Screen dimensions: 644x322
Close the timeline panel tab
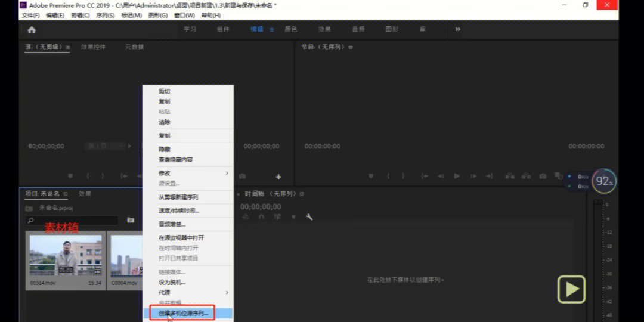point(238,194)
